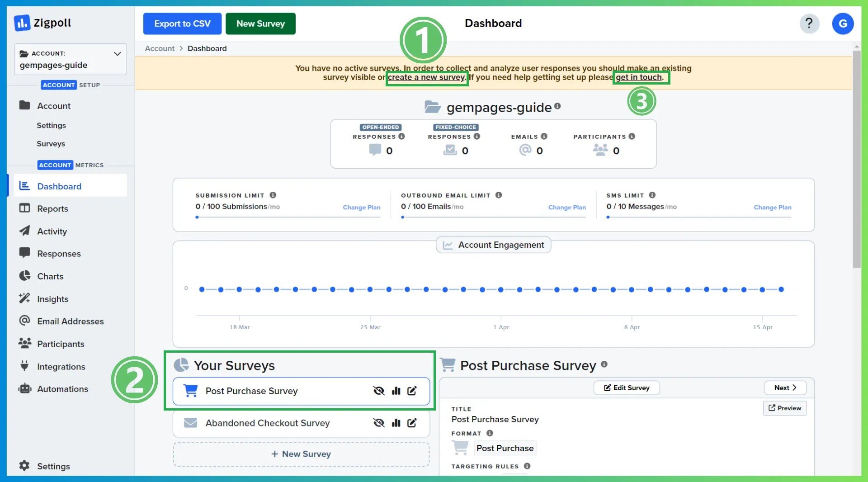
Task: Click the last data point on engagement chart
Action: (x=781, y=289)
